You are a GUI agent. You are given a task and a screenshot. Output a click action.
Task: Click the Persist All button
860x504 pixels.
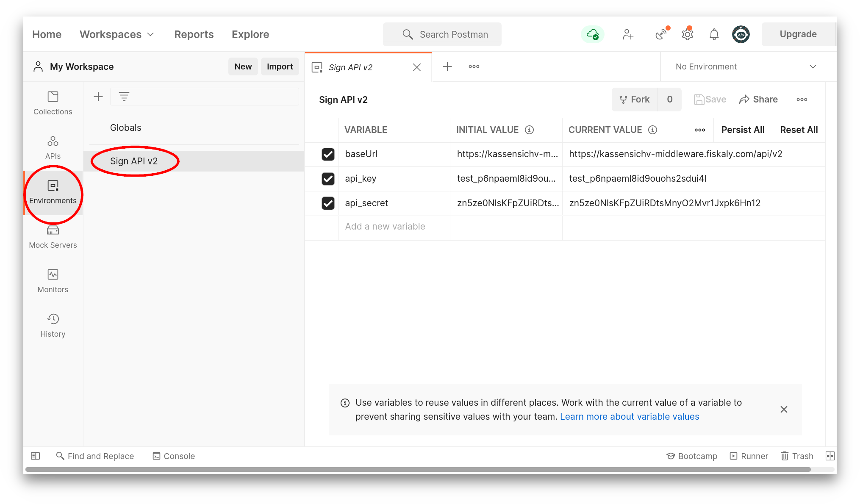coord(743,130)
